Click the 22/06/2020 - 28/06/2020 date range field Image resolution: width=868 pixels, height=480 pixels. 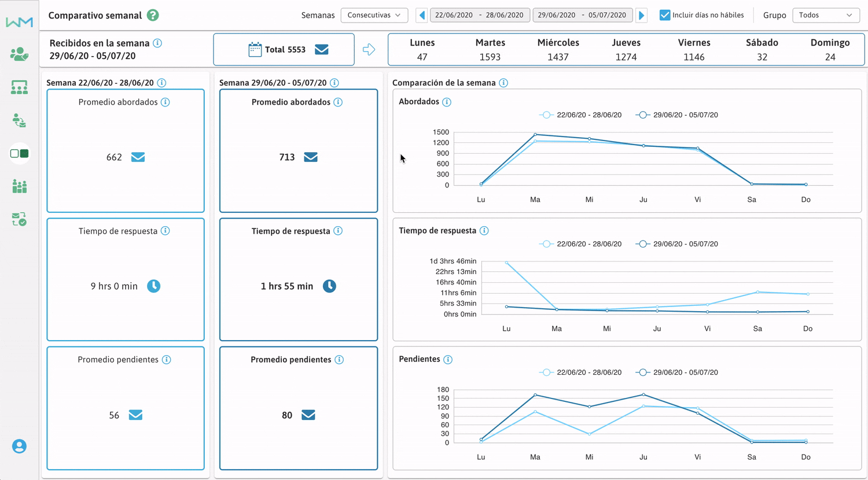(479, 15)
